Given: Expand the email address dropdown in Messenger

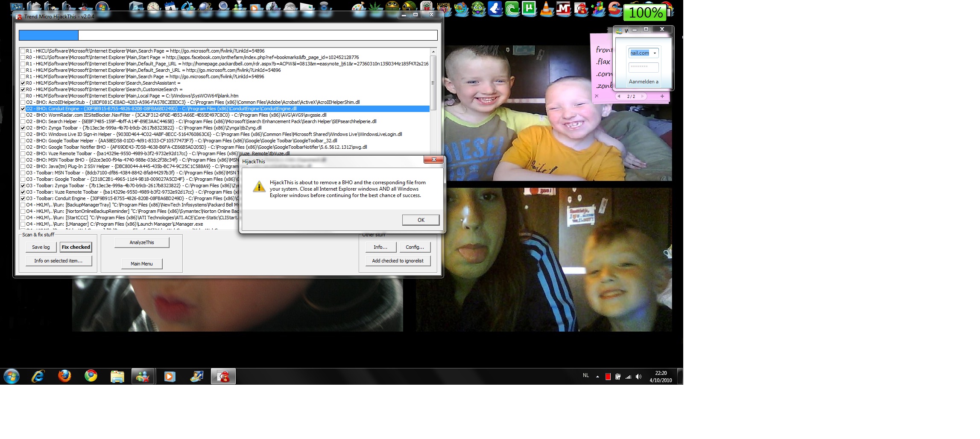Looking at the screenshot, I should pos(655,53).
